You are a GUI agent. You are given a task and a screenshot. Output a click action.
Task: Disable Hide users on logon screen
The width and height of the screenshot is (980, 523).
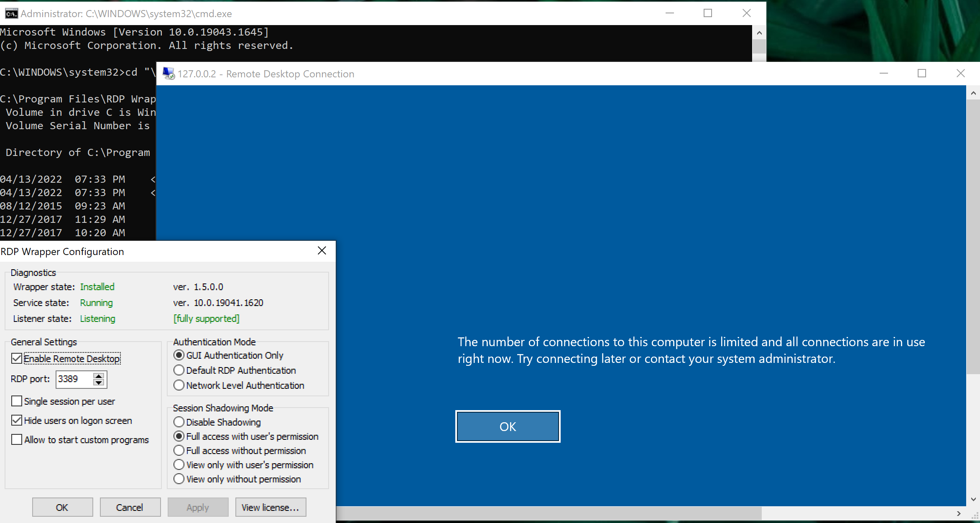click(17, 420)
